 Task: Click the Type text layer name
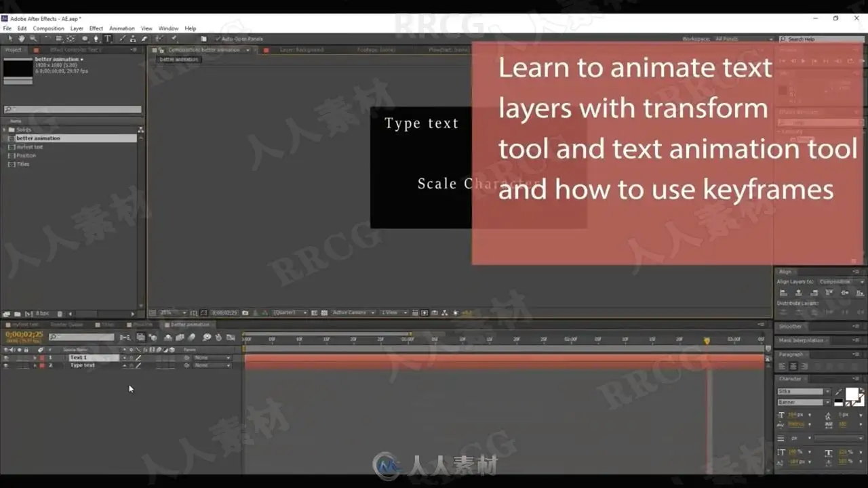[x=83, y=365]
